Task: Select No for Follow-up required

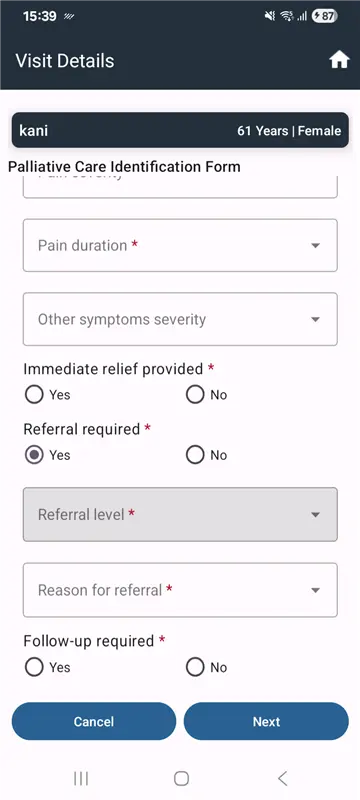Action: click(207, 667)
